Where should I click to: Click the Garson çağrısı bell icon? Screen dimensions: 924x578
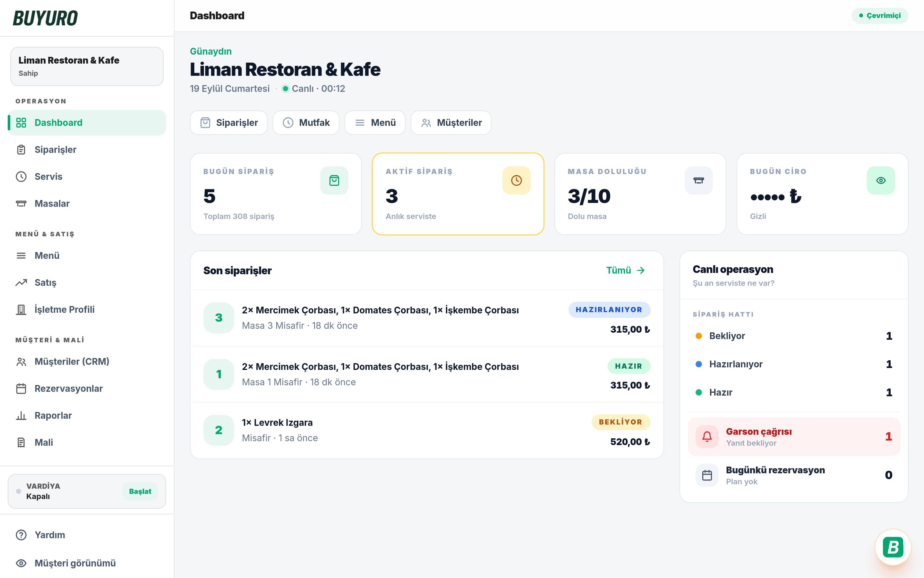tap(707, 437)
